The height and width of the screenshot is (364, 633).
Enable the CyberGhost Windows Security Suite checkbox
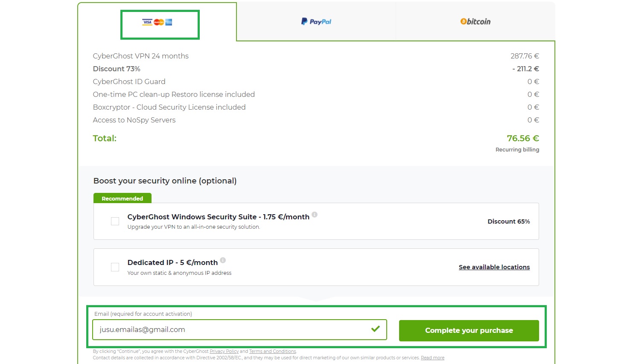(115, 221)
